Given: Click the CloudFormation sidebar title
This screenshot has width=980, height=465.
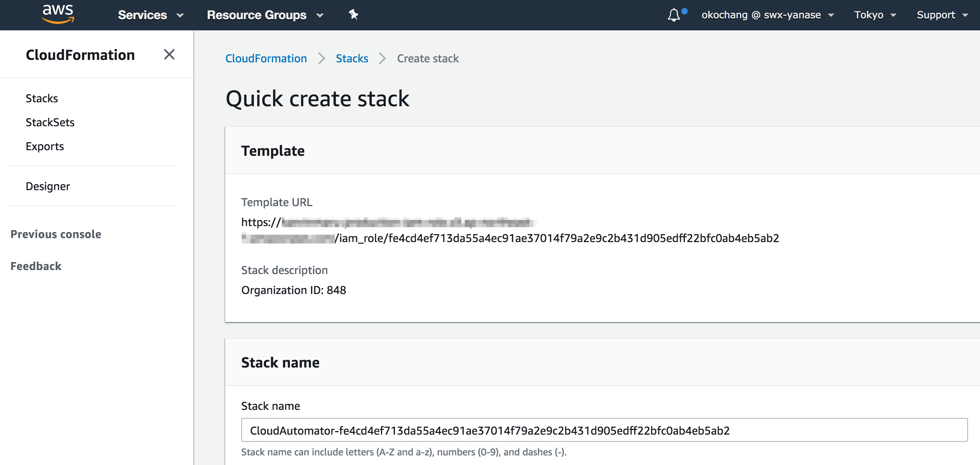Looking at the screenshot, I should click(80, 55).
